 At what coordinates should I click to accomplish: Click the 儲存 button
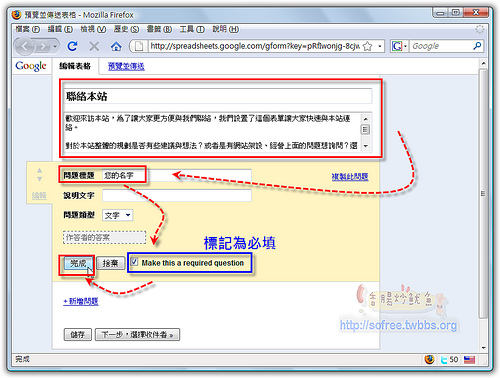click(x=77, y=334)
